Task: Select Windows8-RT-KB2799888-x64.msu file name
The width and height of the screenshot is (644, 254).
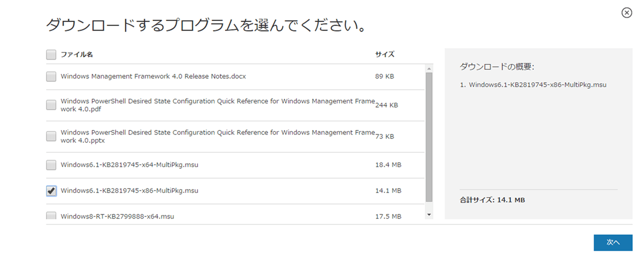Action: click(x=117, y=216)
